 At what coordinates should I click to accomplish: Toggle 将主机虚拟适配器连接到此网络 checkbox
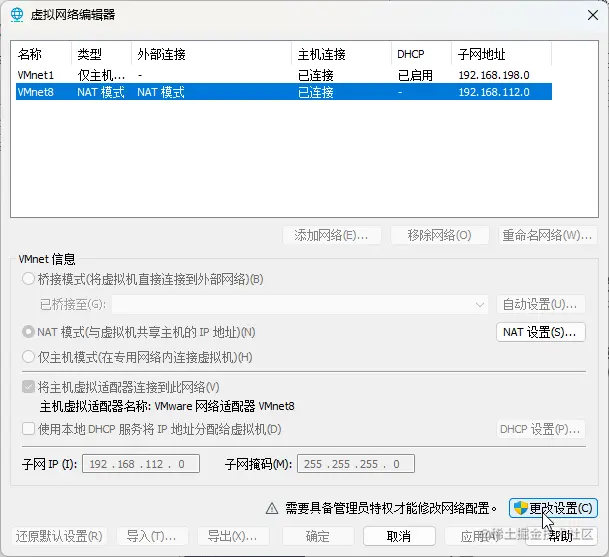click(x=28, y=387)
